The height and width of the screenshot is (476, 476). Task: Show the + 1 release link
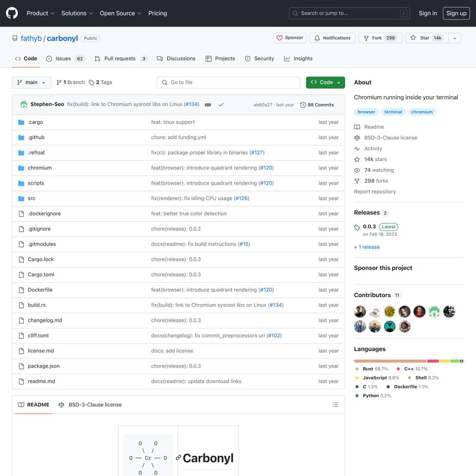pos(367,247)
